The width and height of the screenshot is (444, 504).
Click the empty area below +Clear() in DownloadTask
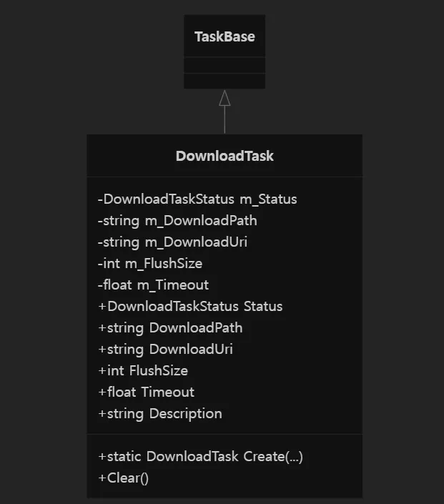(225, 492)
